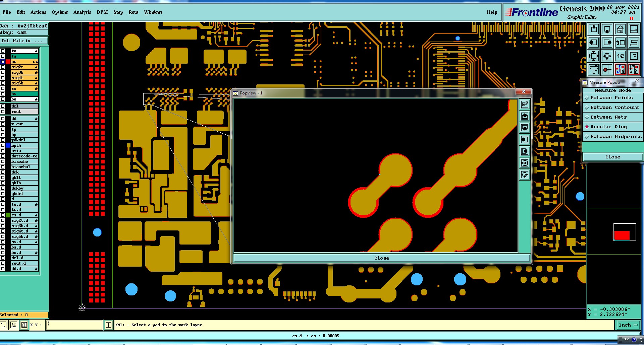Click Close button in Measure Popup

point(613,157)
